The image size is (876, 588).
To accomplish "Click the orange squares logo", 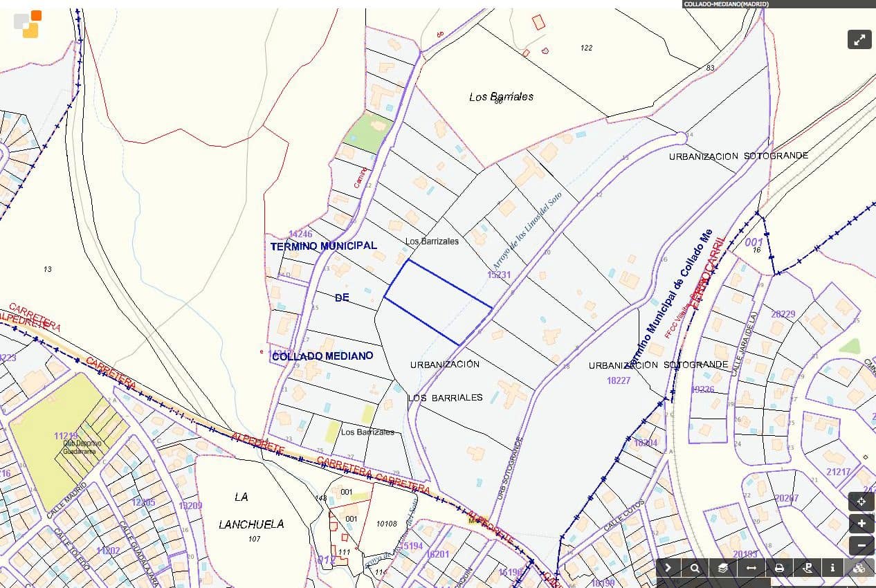I will pyautogui.click(x=27, y=24).
